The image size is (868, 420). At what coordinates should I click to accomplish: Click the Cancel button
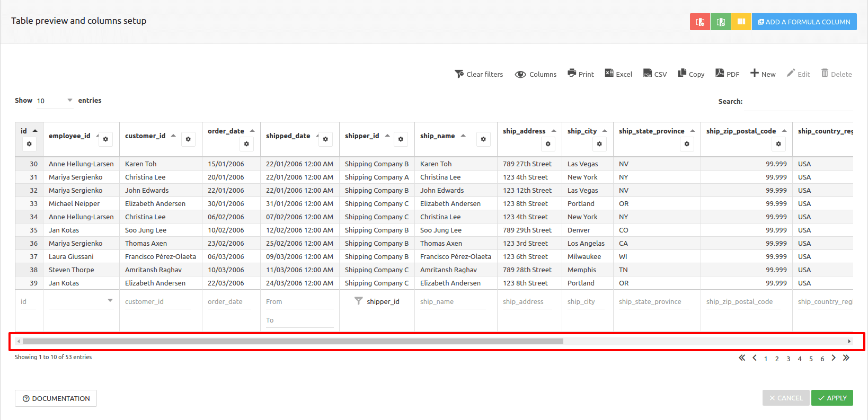click(786, 398)
